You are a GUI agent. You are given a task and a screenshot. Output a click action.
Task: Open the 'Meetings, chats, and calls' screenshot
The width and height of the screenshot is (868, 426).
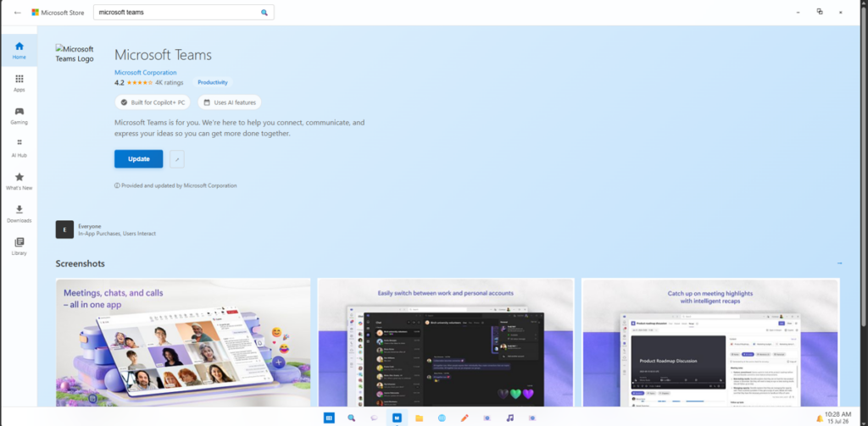click(183, 342)
